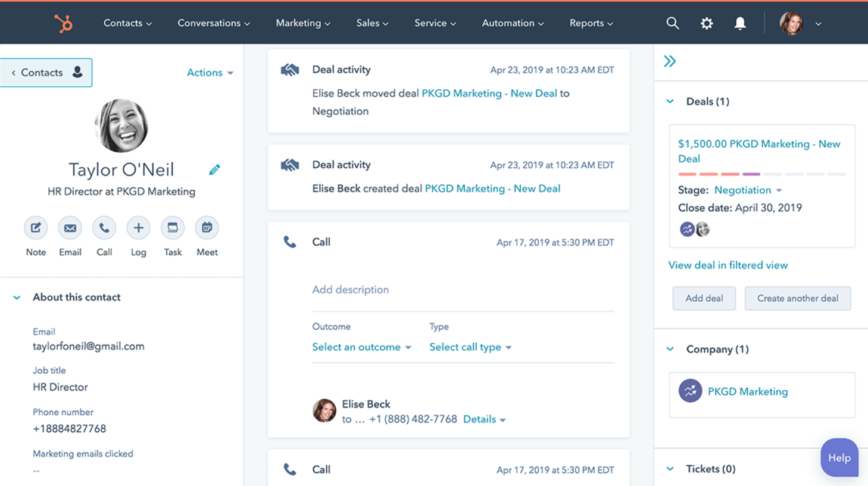Create a Note for Taylor O'Neil

click(x=36, y=228)
